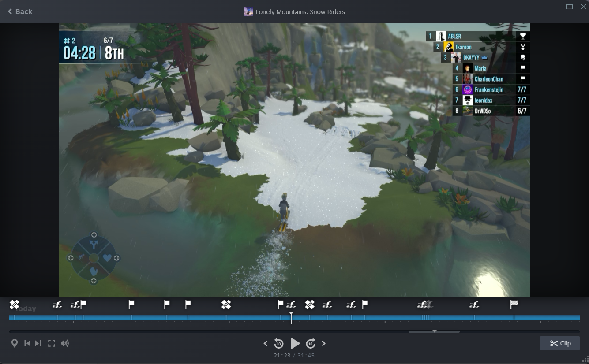This screenshot has height=364, width=589.
Task: Select the bandage marker right of playhead
Action: (310, 304)
